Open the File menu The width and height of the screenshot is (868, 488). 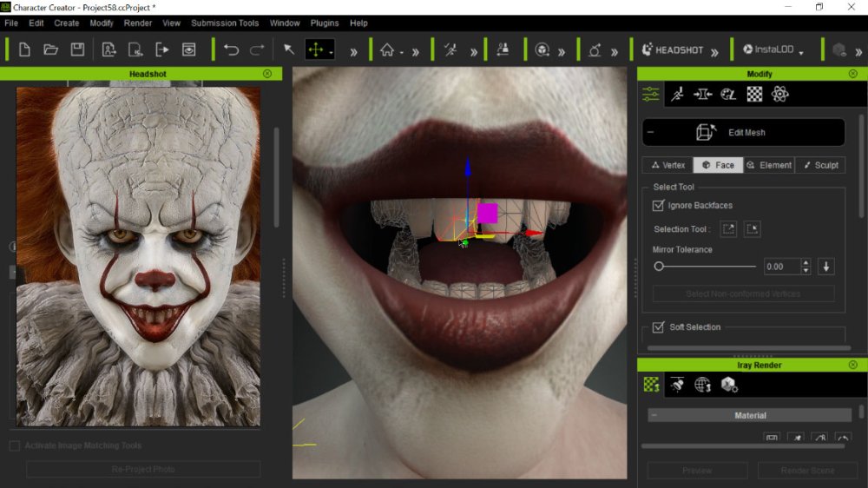tap(11, 23)
